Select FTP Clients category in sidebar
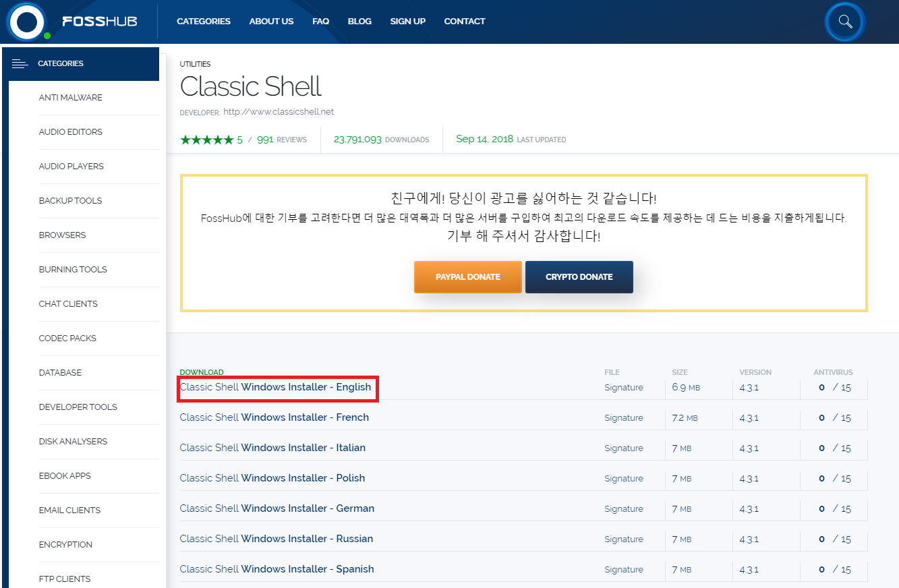The width and height of the screenshot is (899, 588). point(65,579)
